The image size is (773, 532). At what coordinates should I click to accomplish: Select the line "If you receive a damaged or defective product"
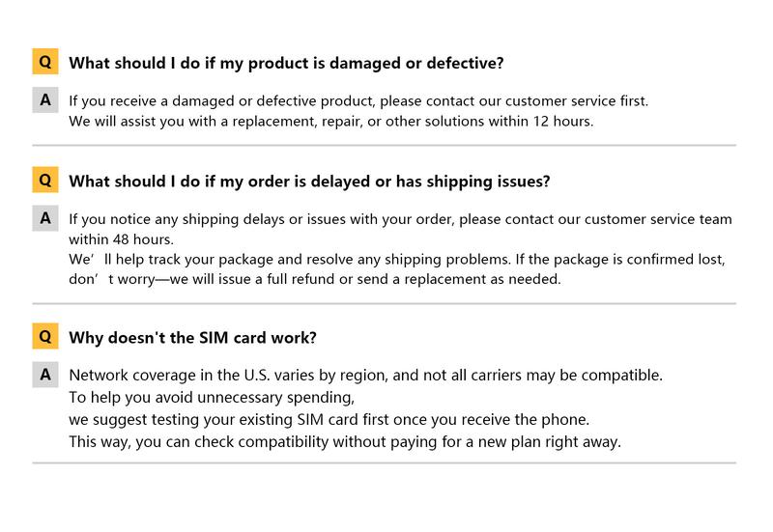[x=358, y=100]
